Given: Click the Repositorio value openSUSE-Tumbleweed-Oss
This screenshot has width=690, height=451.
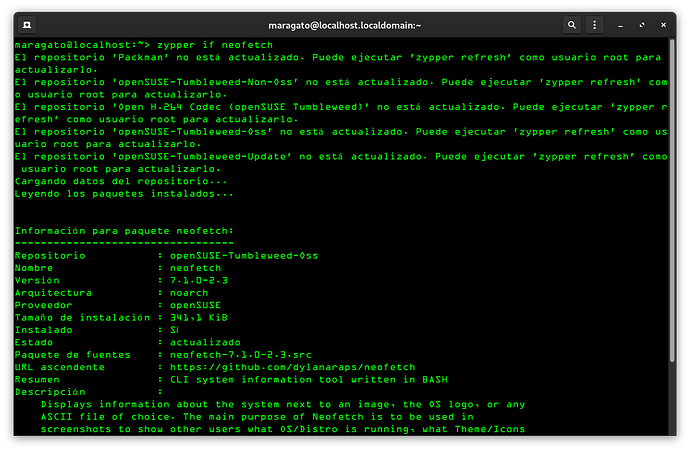Looking at the screenshot, I should [x=244, y=256].
